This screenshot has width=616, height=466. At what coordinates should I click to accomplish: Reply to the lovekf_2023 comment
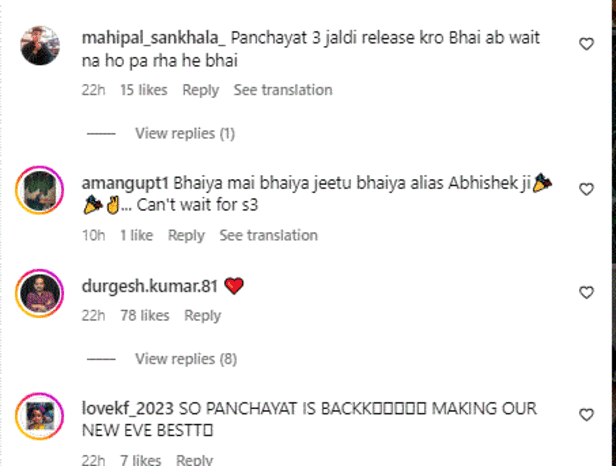[194, 460]
